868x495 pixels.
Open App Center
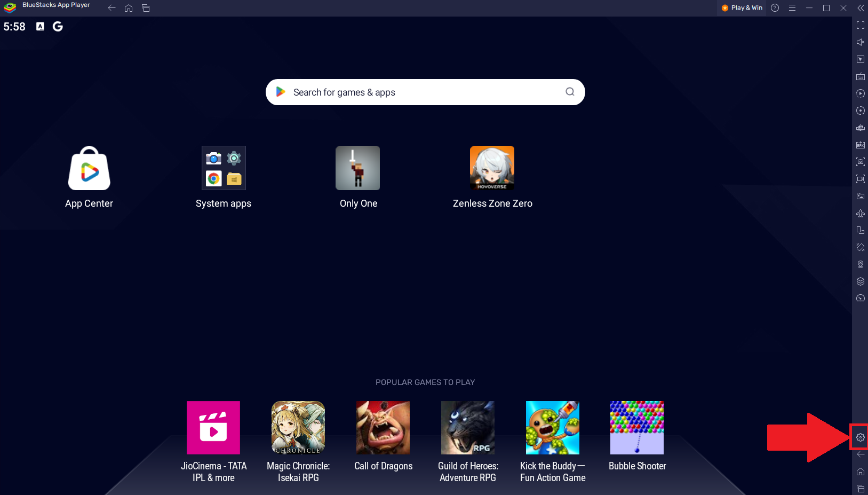point(89,168)
